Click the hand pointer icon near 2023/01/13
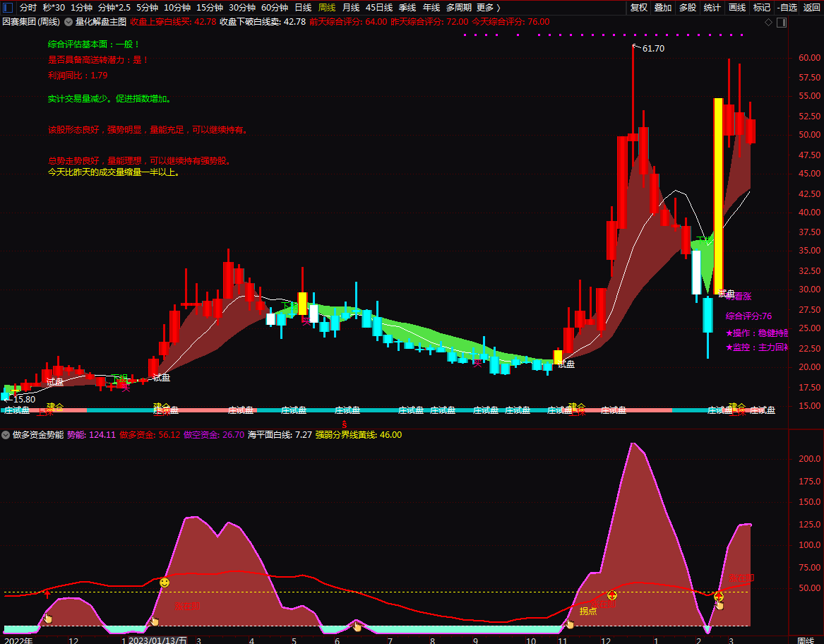 click(154, 621)
